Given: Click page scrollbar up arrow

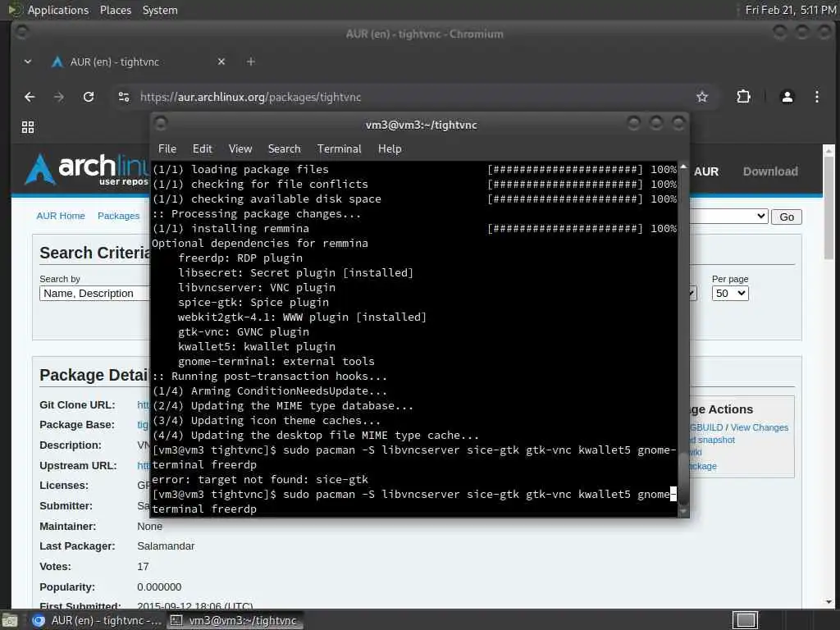Looking at the screenshot, I should point(829,149).
